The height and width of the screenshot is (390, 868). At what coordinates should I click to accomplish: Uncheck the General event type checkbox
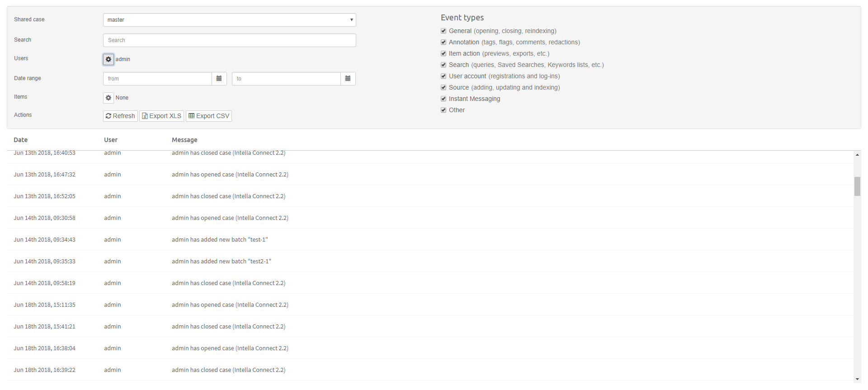point(443,31)
